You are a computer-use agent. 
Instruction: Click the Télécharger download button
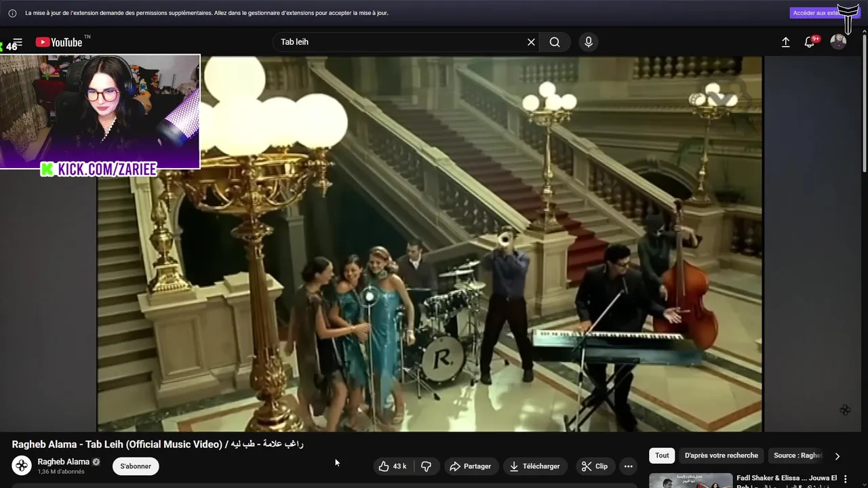[535, 466]
